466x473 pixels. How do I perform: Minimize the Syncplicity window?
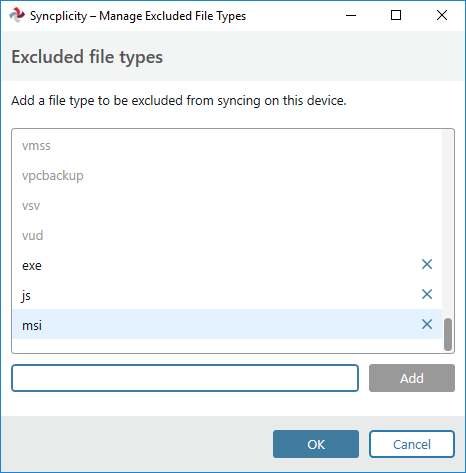click(x=351, y=15)
